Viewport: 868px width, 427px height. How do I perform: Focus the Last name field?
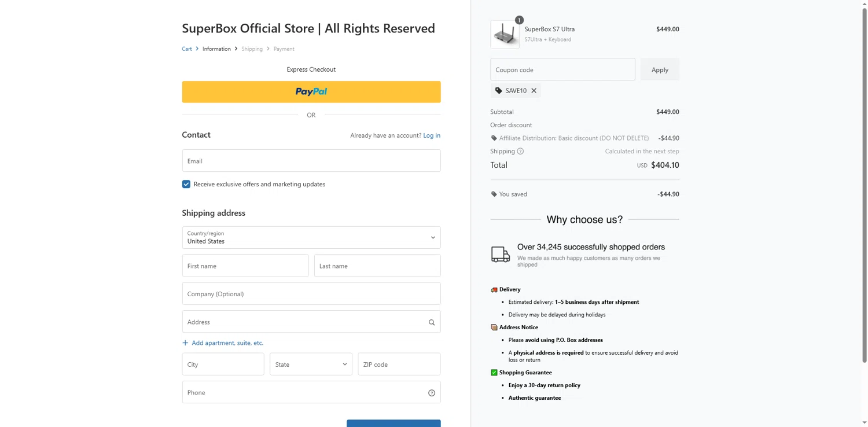(377, 266)
